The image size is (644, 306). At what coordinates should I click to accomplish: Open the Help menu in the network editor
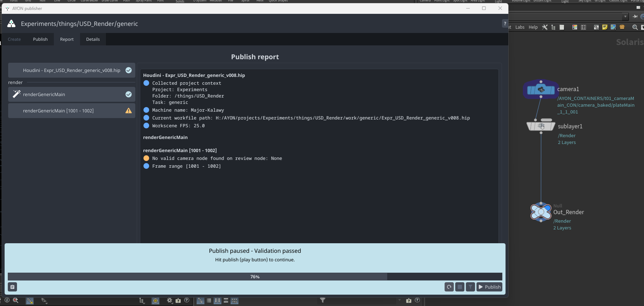point(533,27)
